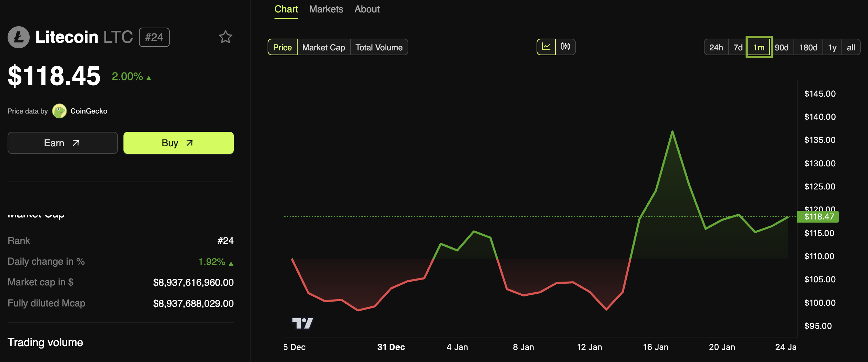Click the Market cap in $ label
Viewport: 868px width, 362px height.
(40, 282)
